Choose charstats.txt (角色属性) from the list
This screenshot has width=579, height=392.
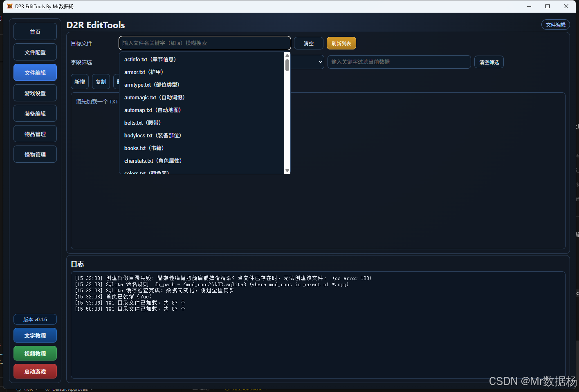pos(202,161)
